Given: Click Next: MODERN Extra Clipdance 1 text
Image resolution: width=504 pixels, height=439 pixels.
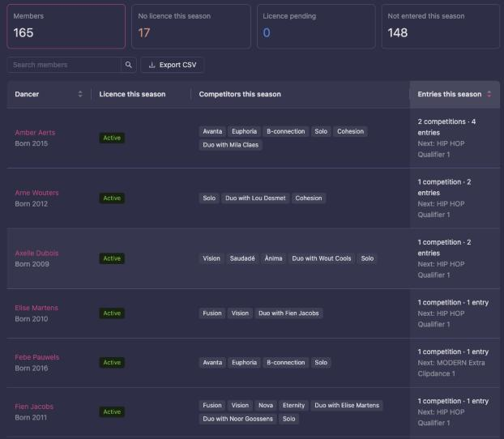Looking at the screenshot, I should tap(451, 369).
